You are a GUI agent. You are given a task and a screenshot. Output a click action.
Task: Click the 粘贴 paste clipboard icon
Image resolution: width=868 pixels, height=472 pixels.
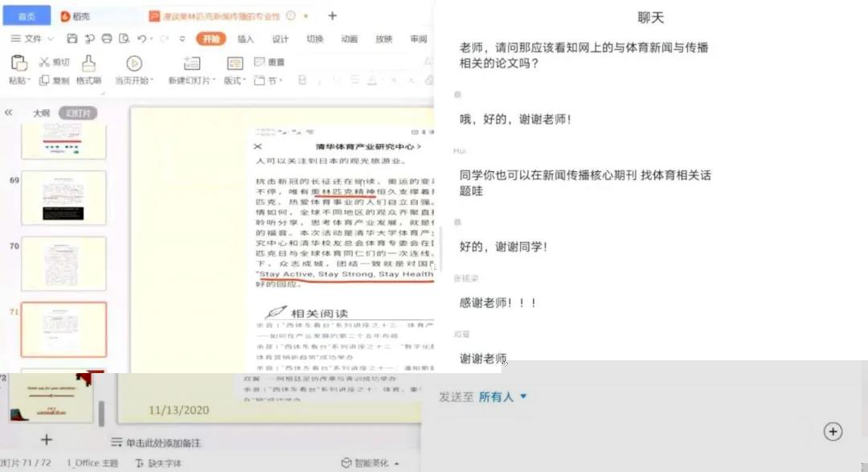pos(18,63)
